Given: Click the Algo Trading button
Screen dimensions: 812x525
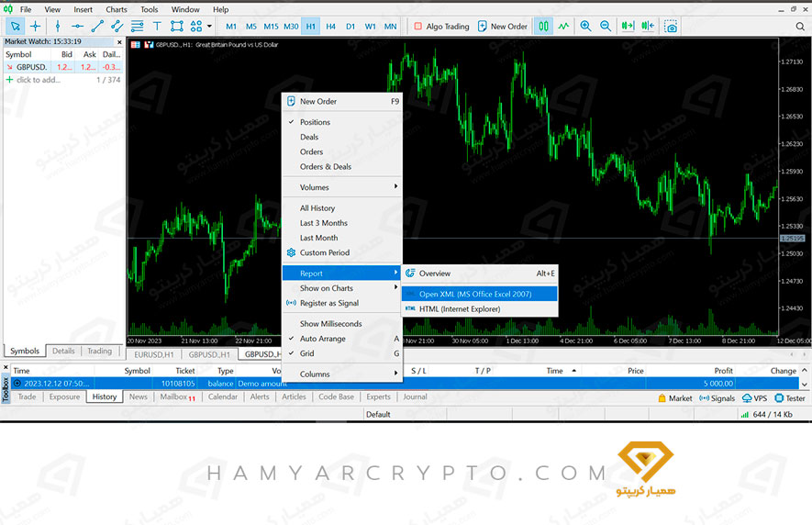Looking at the screenshot, I should 441,27.
